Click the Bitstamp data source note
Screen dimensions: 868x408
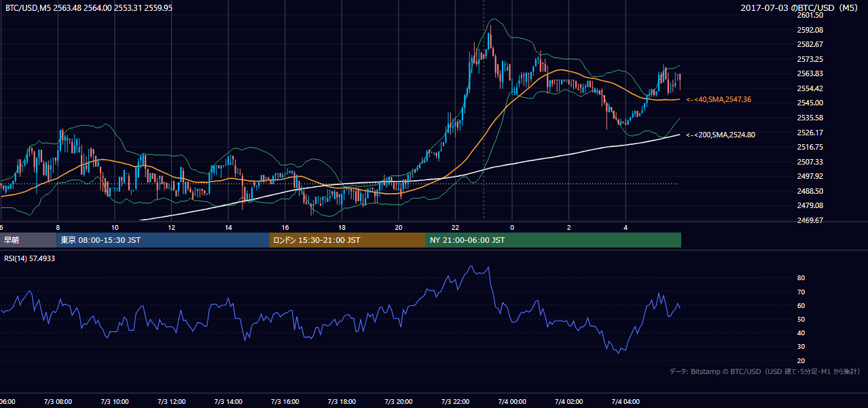(765, 371)
